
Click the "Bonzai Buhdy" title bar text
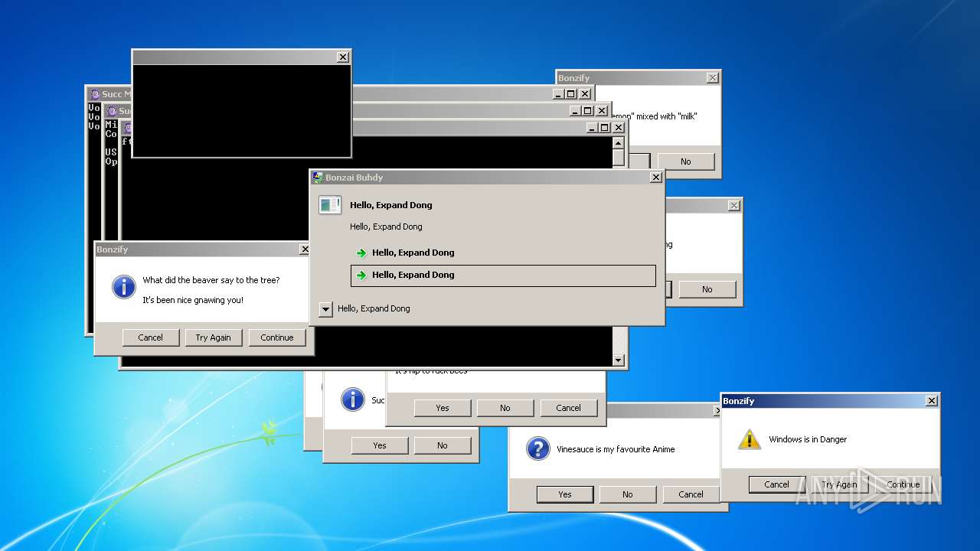coord(354,178)
